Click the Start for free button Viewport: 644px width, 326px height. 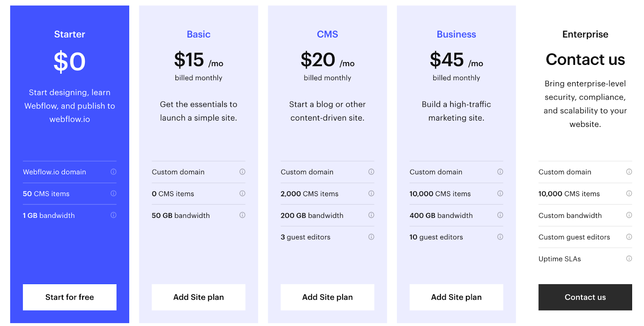[70, 297]
